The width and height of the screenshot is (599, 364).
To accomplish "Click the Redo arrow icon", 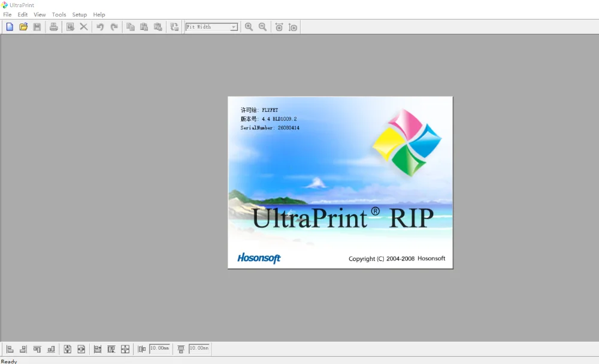I will pos(114,27).
